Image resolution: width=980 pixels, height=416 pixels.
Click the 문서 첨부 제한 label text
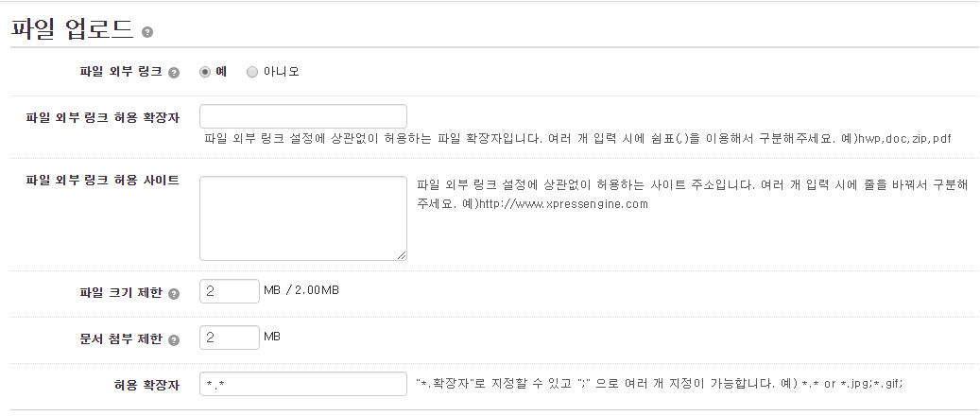click(x=121, y=338)
